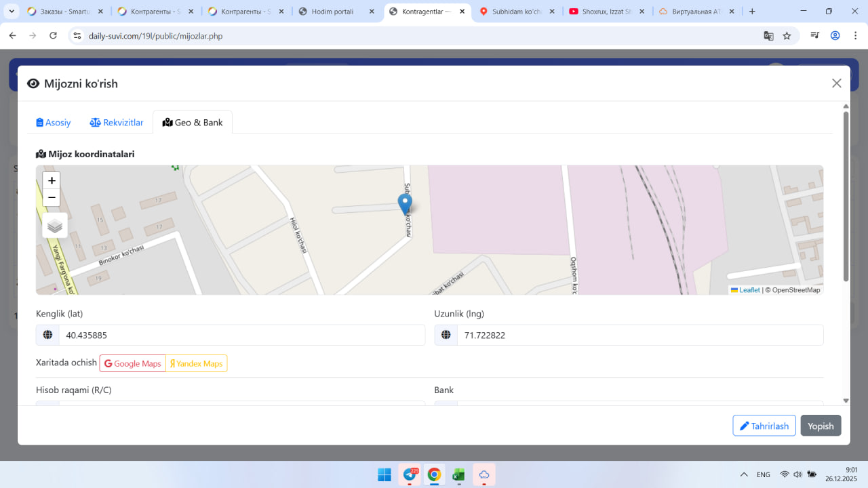The width and height of the screenshot is (868, 488).
Task: Zoom in on the map
Action: pos(52,181)
